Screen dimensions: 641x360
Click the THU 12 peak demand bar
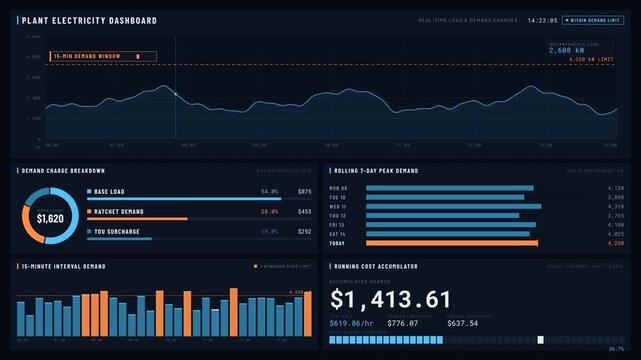click(x=443, y=215)
